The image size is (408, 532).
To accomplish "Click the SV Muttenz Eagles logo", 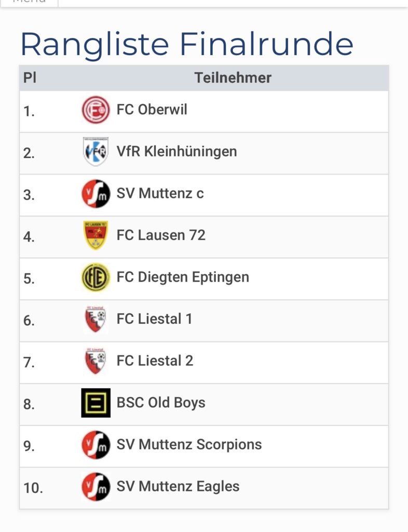I will point(96,487).
